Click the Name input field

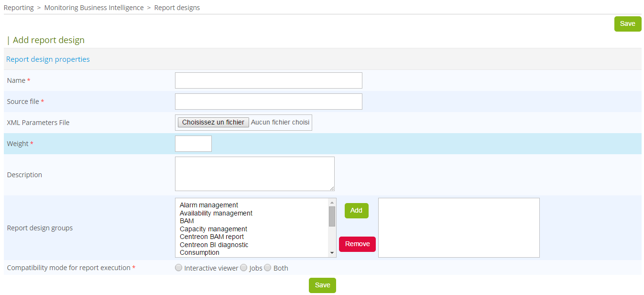coord(268,80)
